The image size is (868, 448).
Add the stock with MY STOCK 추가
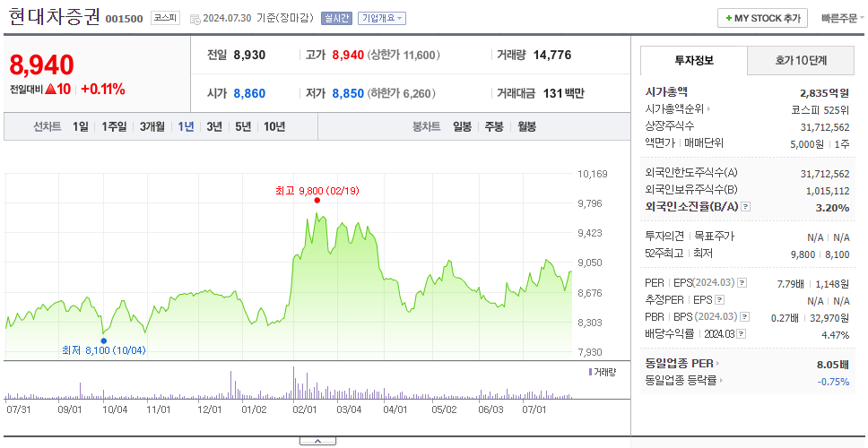(x=762, y=18)
